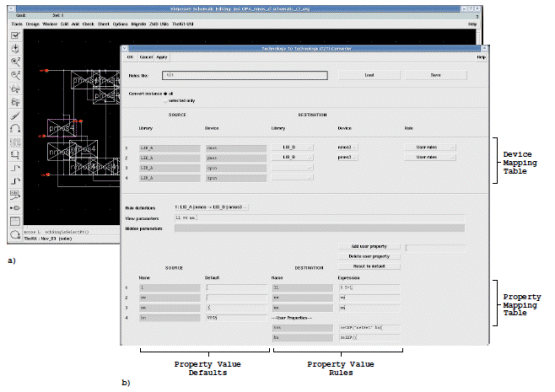The height and width of the screenshot is (392, 555).
Task: Click the Save rules file button
Action: click(436, 75)
